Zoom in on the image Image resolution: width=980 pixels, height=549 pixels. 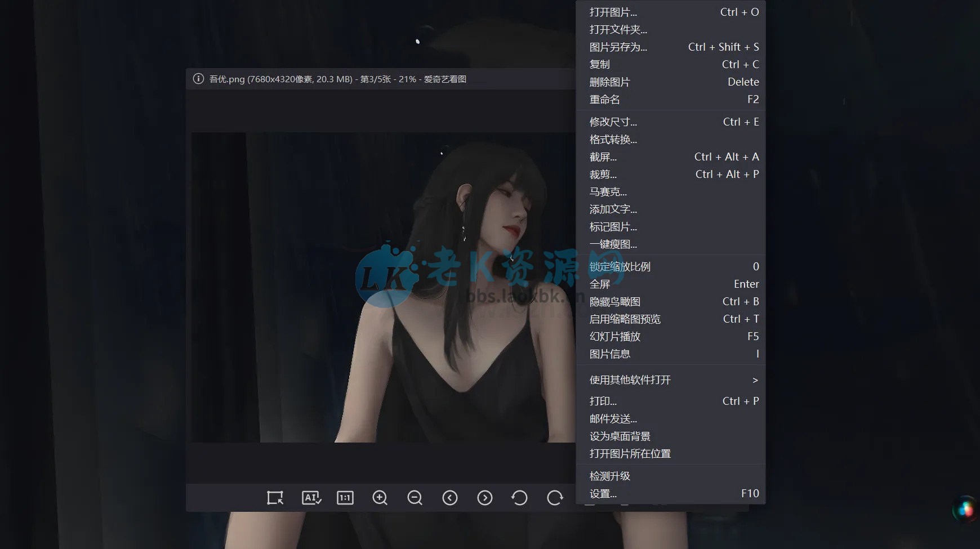click(x=380, y=498)
